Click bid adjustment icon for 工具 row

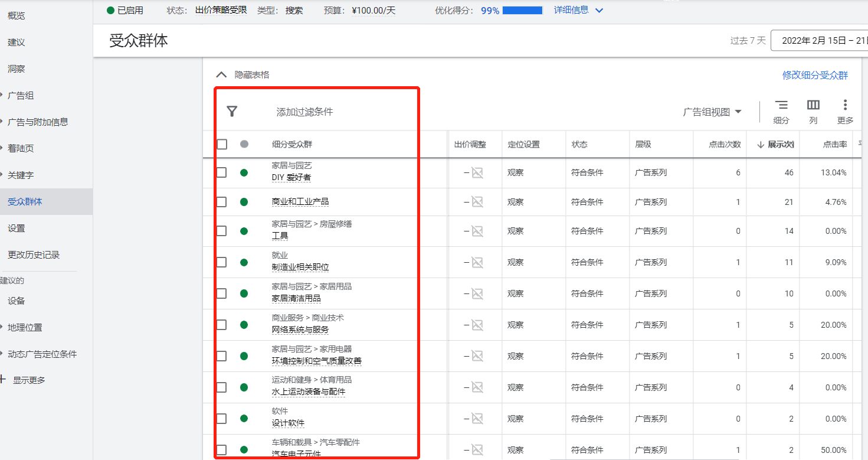(477, 231)
